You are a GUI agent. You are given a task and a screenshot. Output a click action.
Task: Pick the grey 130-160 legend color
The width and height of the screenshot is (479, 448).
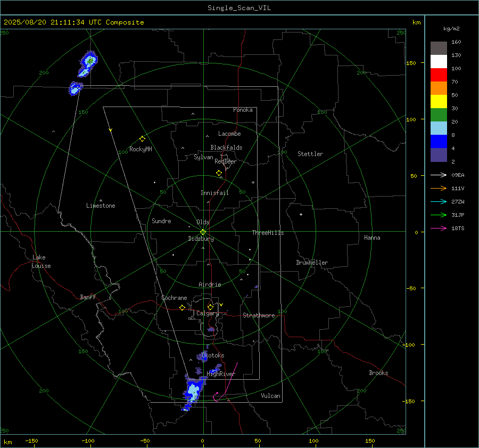click(x=439, y=48)
